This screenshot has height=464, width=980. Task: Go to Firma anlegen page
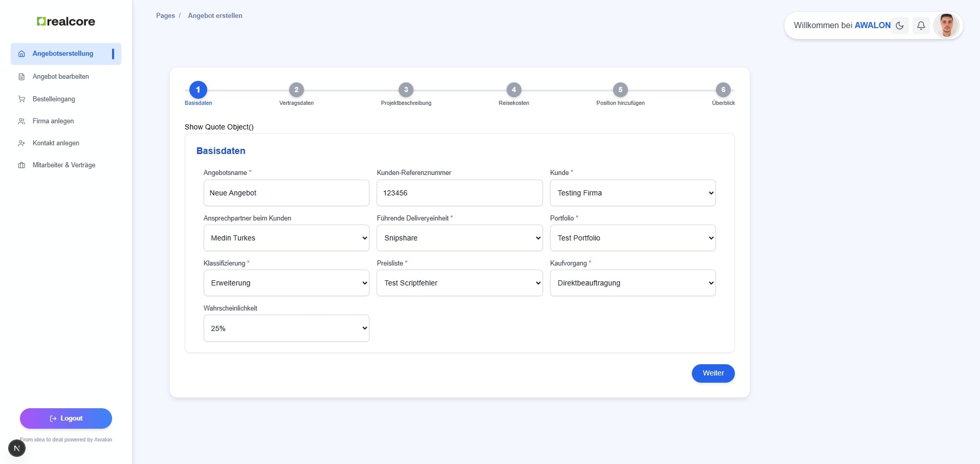[x=53, y=121]
